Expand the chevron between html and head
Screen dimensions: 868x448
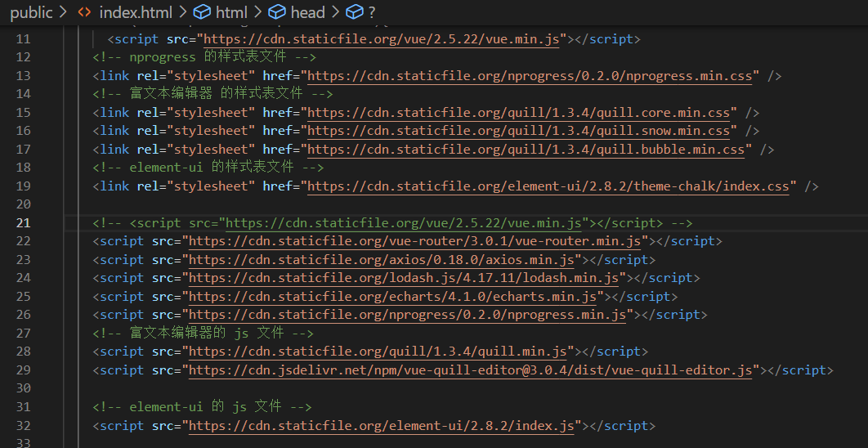(258, 12)
